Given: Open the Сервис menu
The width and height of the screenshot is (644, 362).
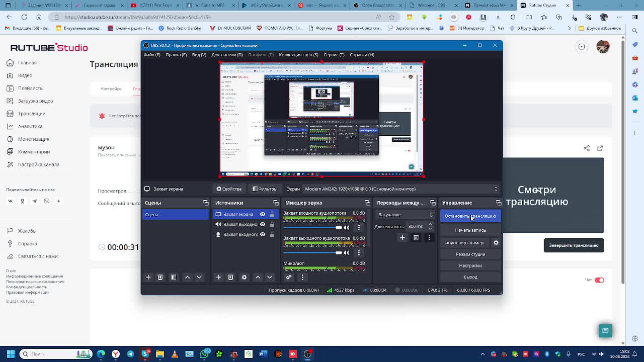Looking at the screenshot, I should pyautogui.click(x=334, y=55).
